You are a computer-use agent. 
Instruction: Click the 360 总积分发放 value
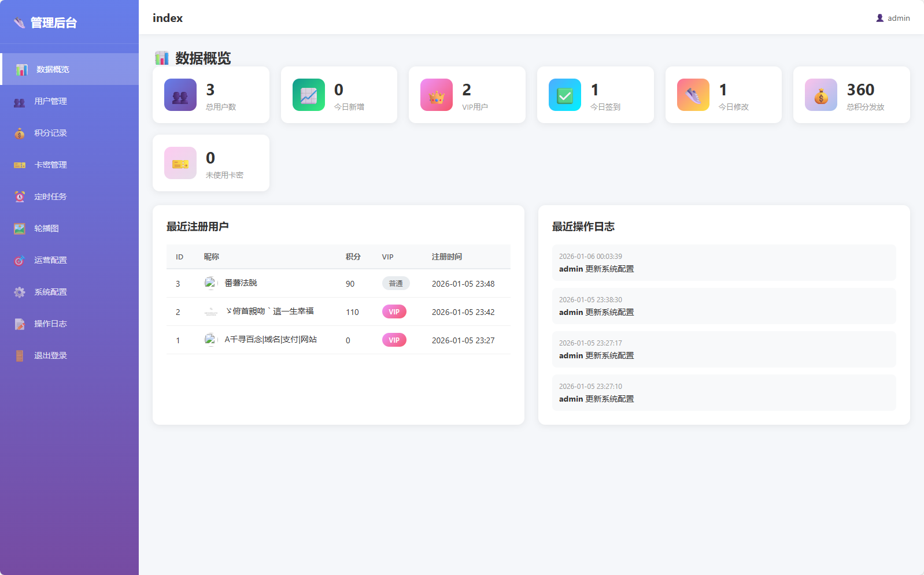point(860,90)
